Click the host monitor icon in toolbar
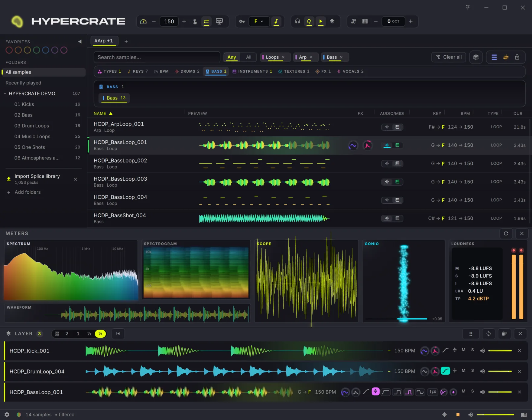The width and height of the screenshot is (532, 420). tap(219, 21)
